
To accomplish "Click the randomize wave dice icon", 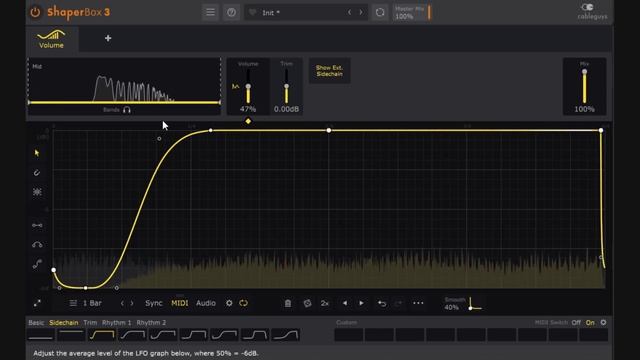I will [307, 303].
